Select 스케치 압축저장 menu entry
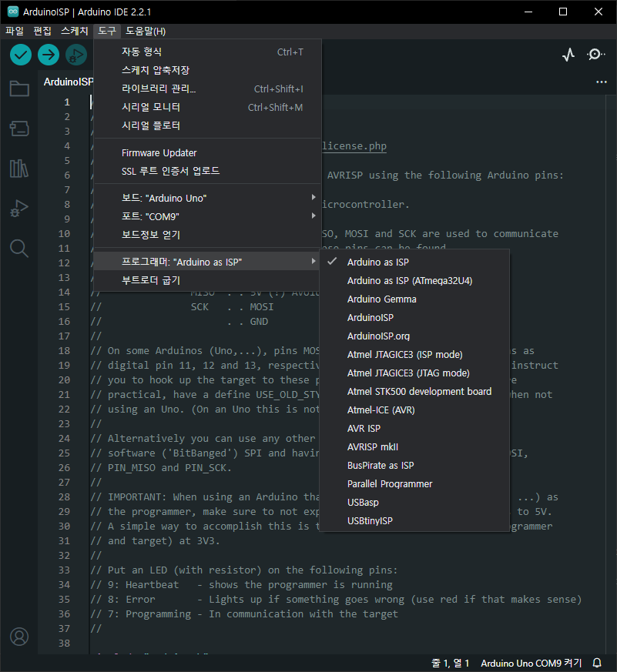 point(207,70)
